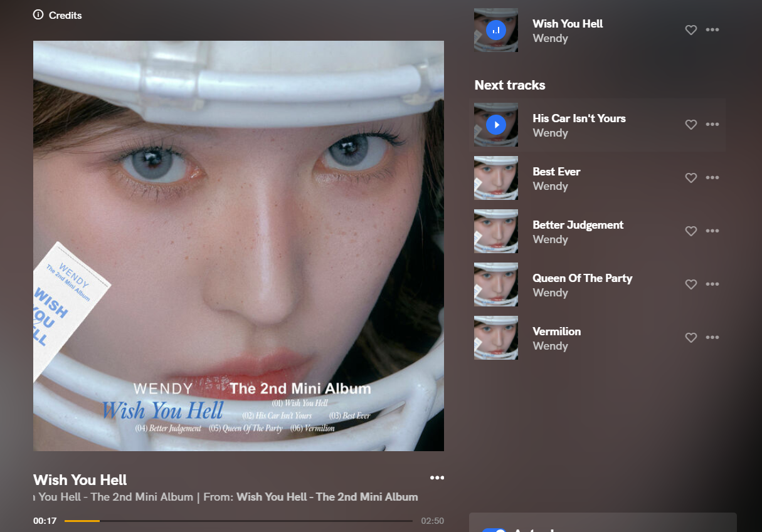The image size is (762, 532).
Task: Open Wendy artist link under Wish You Hell
Action: pyautogui.click(x=550, y=38)
